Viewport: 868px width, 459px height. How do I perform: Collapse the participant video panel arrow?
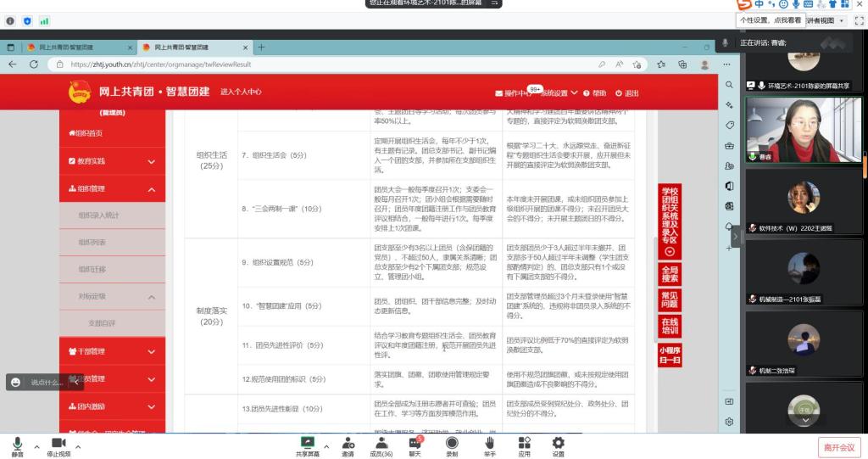pyautogui.click(x=735, y=238)
